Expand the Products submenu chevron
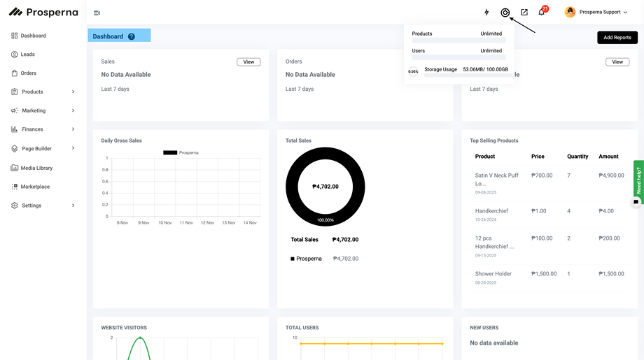644x360 pixels. [73, 92]
